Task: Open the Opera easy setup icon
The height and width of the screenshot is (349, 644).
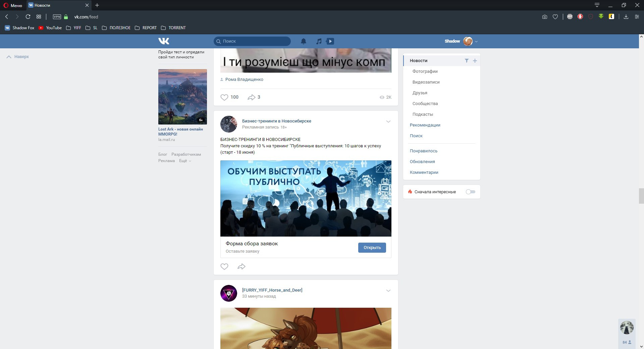Action: pos(637,16)
